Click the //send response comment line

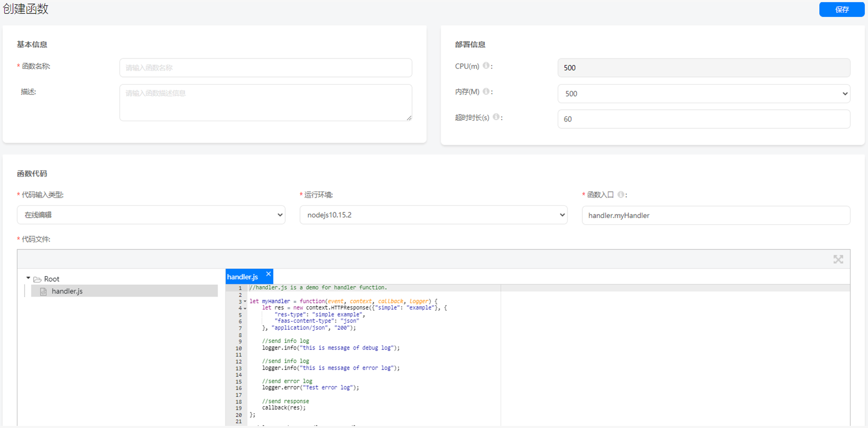(285, 401)
